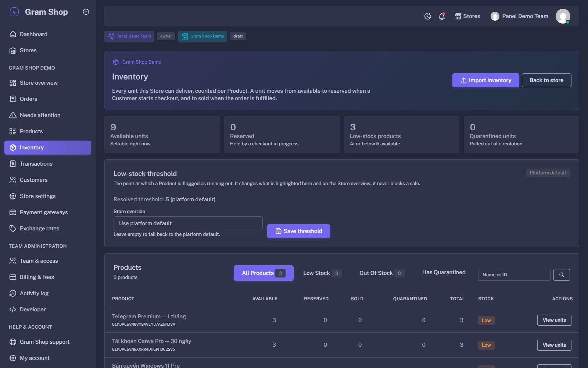Viewport: 588px width, 368px height.
Task: Open Customers page
Action: pos(48,180)
